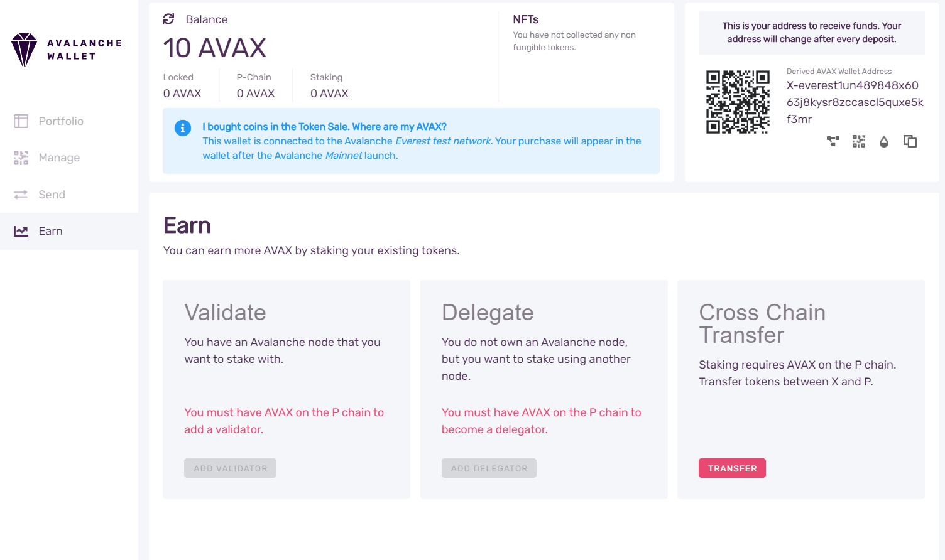The width and height of the screenshot is (945, 560).
Task: Show the small QR code icon
Action: pyautogui.click(x=859, y=141)
